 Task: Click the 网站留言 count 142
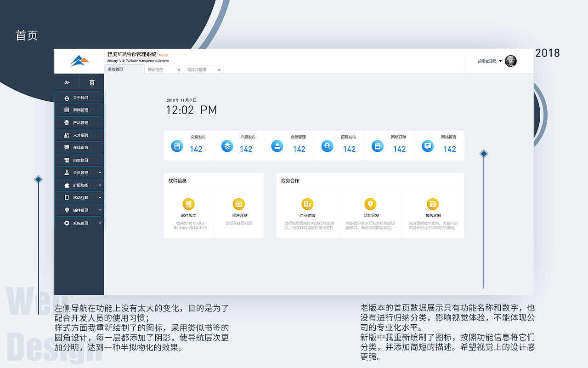tap(450, 149)
